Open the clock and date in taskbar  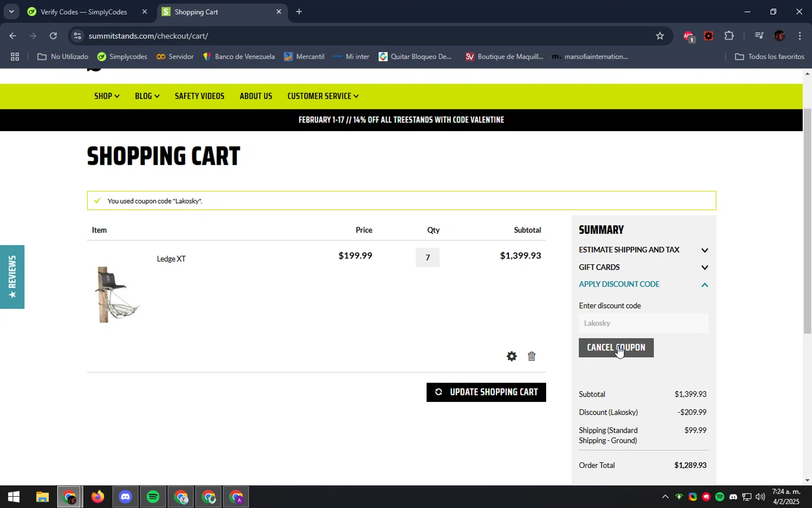786,497
